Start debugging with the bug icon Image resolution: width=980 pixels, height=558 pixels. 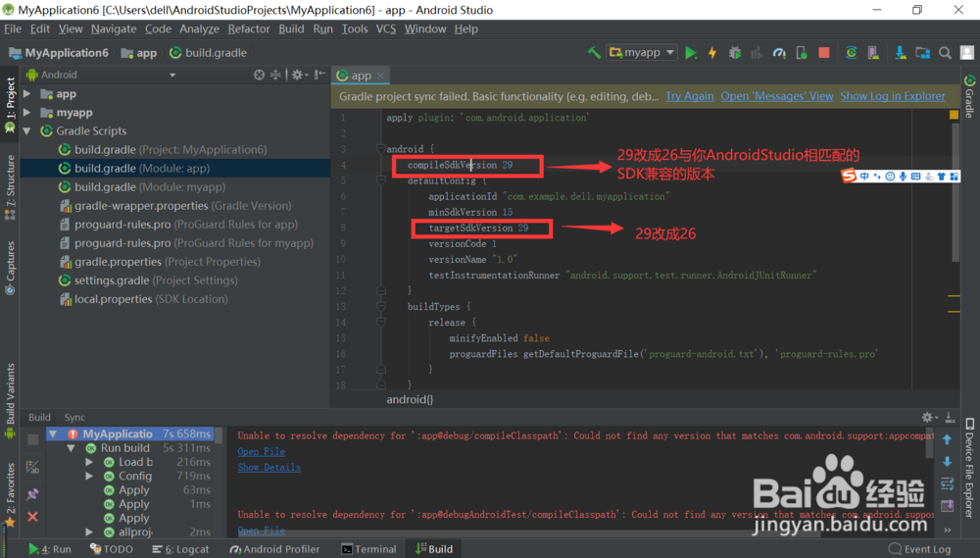pyautogui.click(x=735, y=53)
